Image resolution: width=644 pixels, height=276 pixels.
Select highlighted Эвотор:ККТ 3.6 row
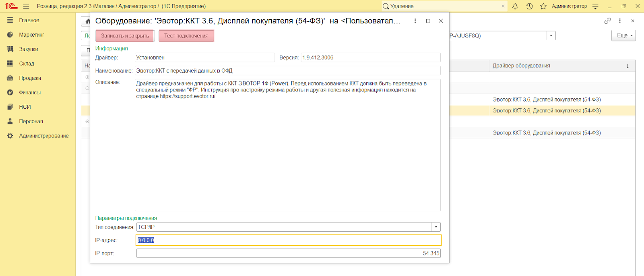[x=547, y=110]
